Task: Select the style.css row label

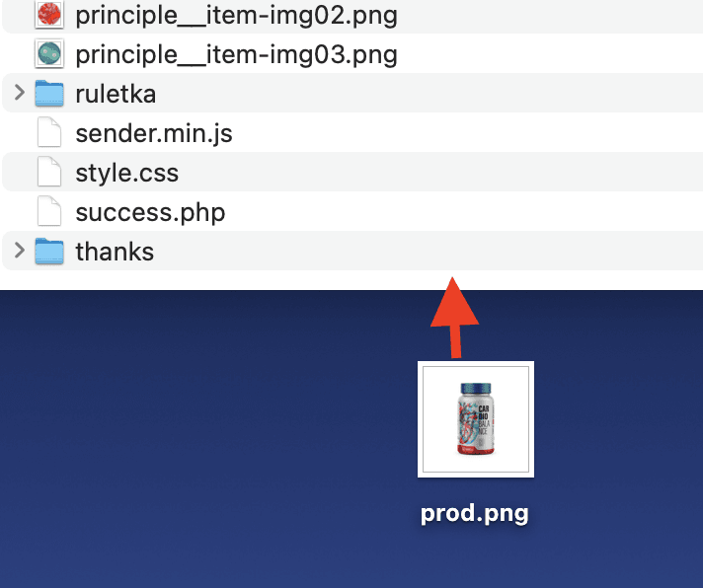Action: (127, 173)
